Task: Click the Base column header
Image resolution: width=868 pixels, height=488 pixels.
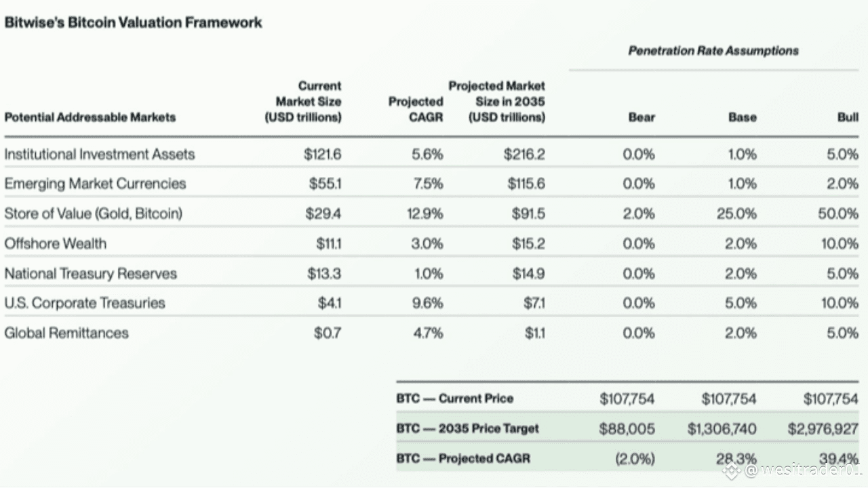Action: [x=742, y=117]
